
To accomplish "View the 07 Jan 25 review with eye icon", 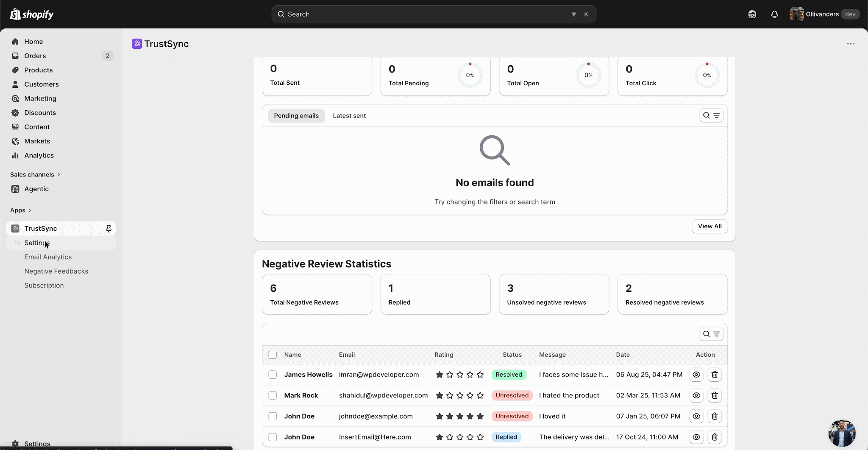I will [x=696, y=416].
